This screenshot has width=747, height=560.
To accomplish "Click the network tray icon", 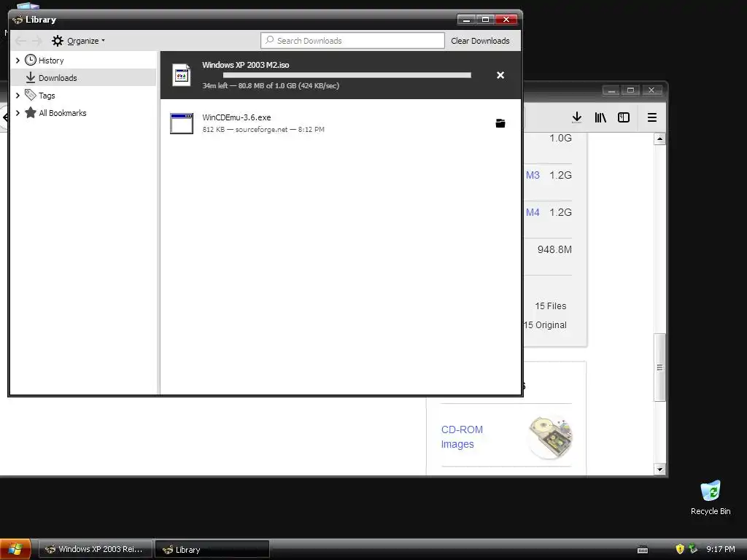I will (693, 549).
